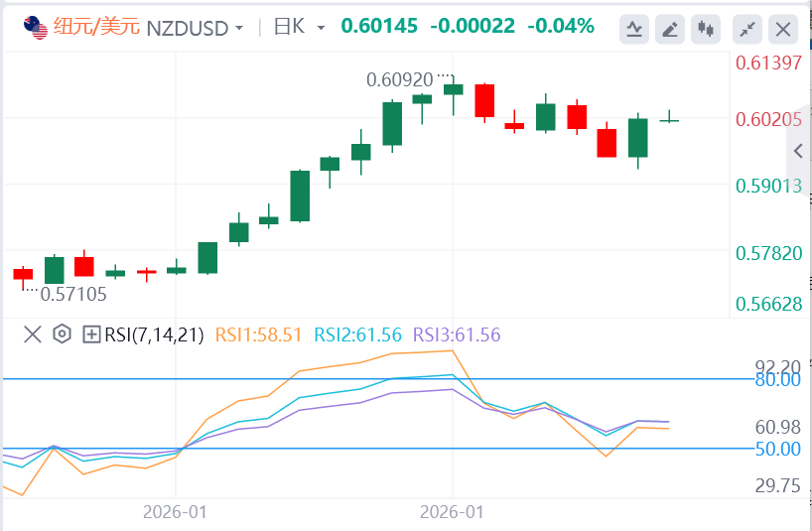Screen dimensions: 812x531
Task: Open the candlestick chart type icon
Action: tap(707, 29)
